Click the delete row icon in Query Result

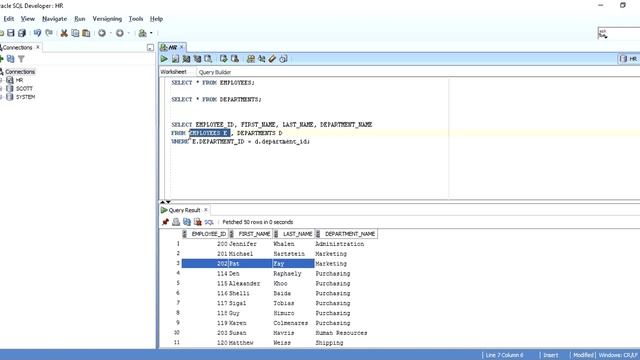pos(198,222)
